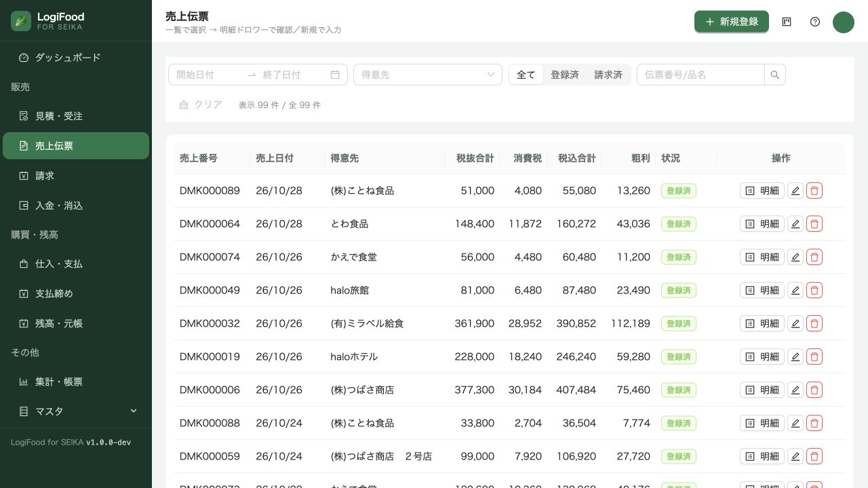Edit sales slip DMK000064 with pencil icon

(795, 224)
